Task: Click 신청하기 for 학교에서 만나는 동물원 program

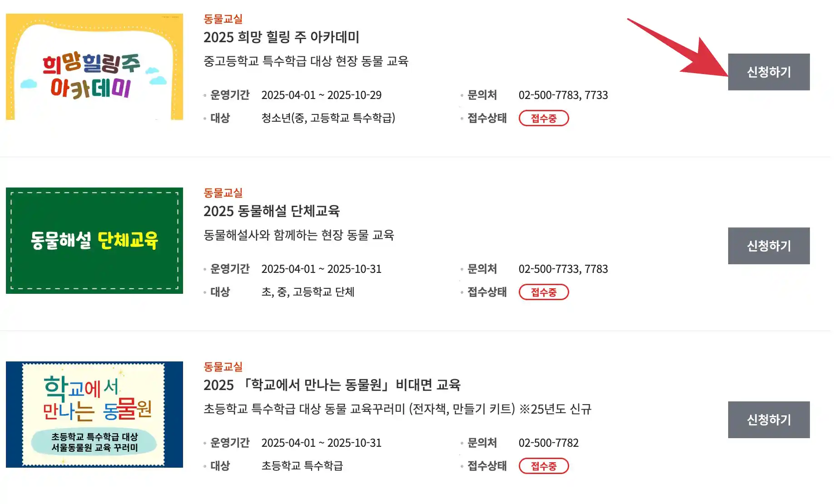Action: (x=769, y=420)
